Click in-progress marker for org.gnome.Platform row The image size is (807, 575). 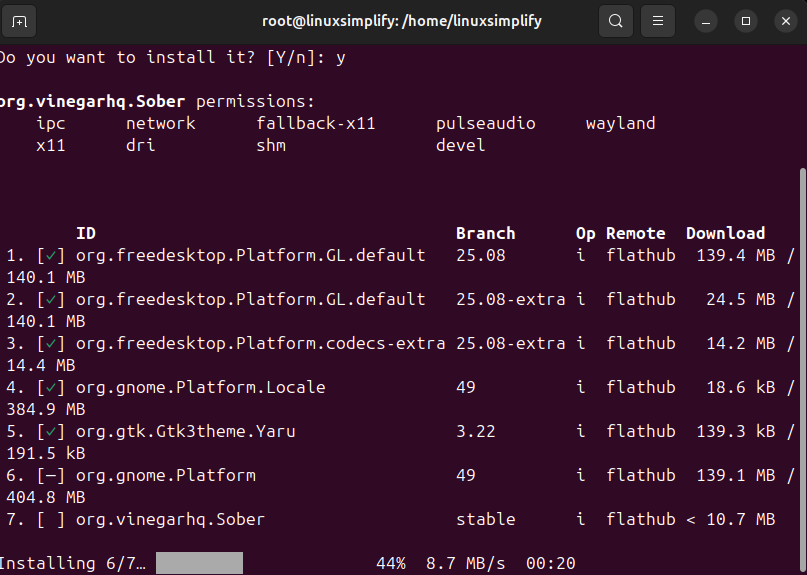(x=50, y=476)
